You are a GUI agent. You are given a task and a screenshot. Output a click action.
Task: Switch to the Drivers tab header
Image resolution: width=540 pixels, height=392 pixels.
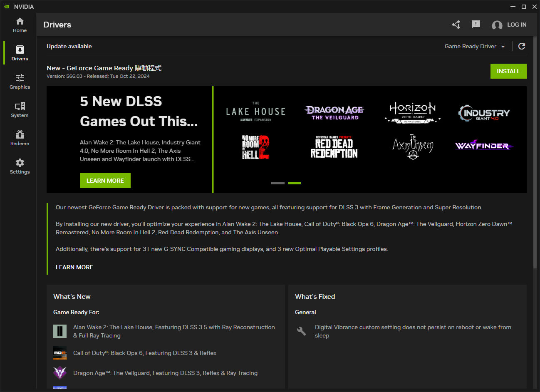pyautogui.click(x=57, y=25)
